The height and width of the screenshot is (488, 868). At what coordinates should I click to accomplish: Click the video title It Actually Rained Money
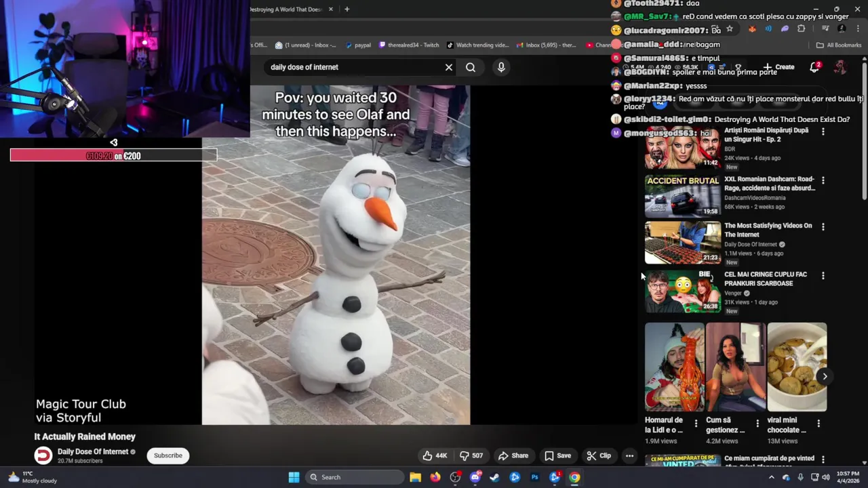(x=85, y=436)
